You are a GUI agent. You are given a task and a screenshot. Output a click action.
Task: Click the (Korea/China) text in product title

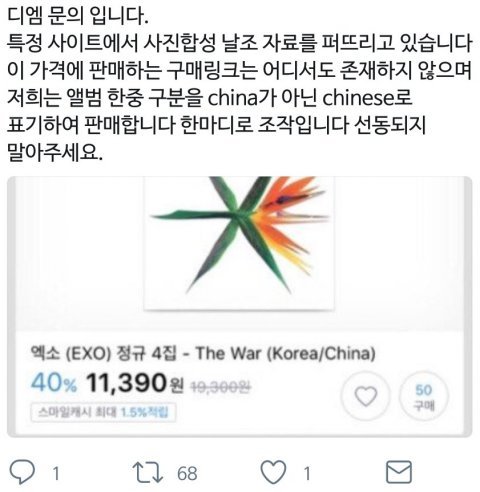tap(321, 353)
